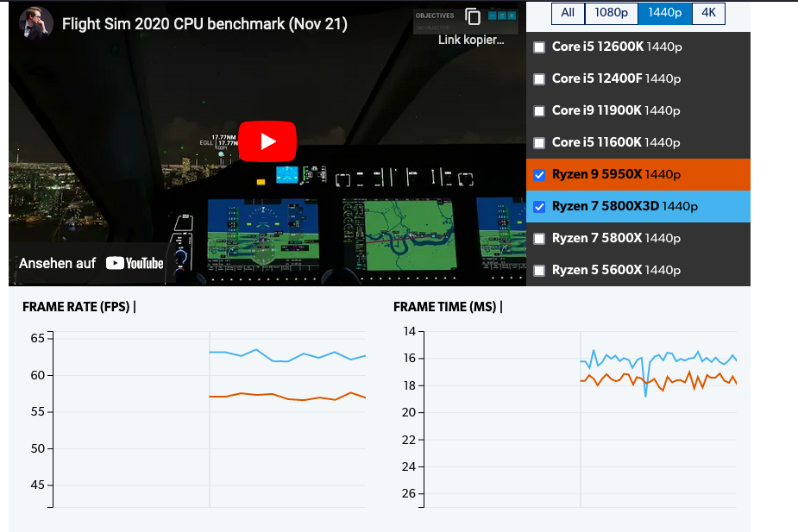Open the video title Flight Sim 2020 CPU benchmark
This screenshot has width=798, height=532.
204,24
